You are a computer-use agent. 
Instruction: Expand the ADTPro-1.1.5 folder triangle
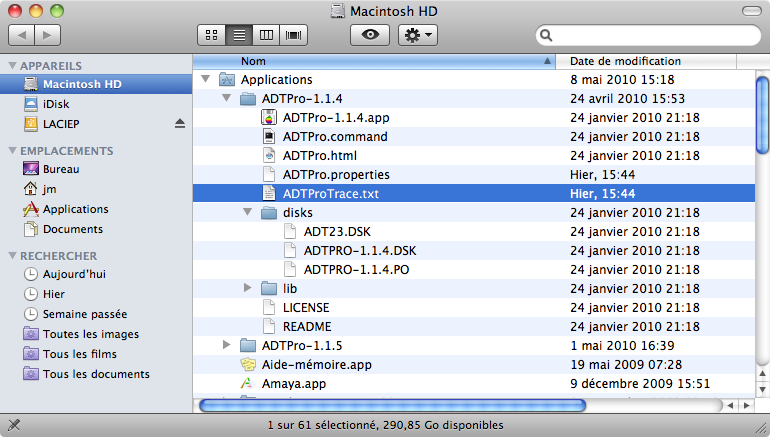pyautogui.click(x=226, y=345)
